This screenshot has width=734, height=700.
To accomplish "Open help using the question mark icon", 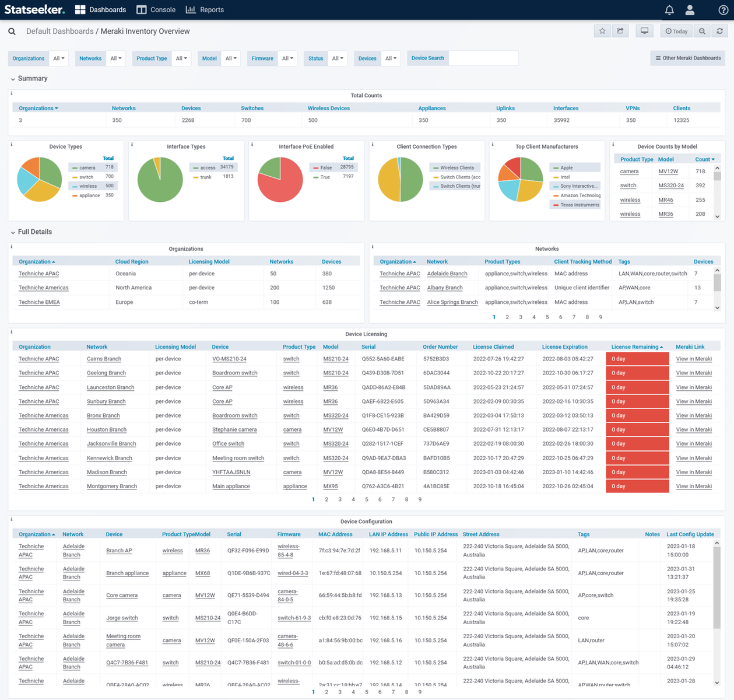I will (x=724, y=9).
